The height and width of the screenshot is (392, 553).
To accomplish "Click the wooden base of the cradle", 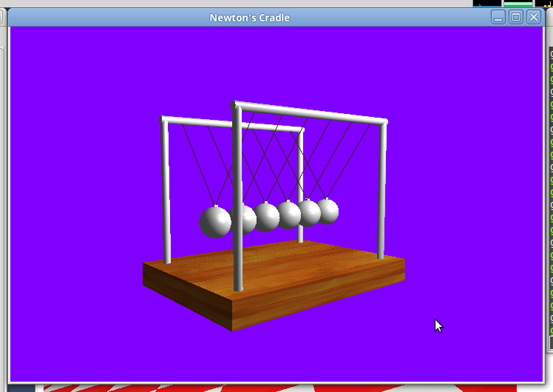I will coord(274,285).
